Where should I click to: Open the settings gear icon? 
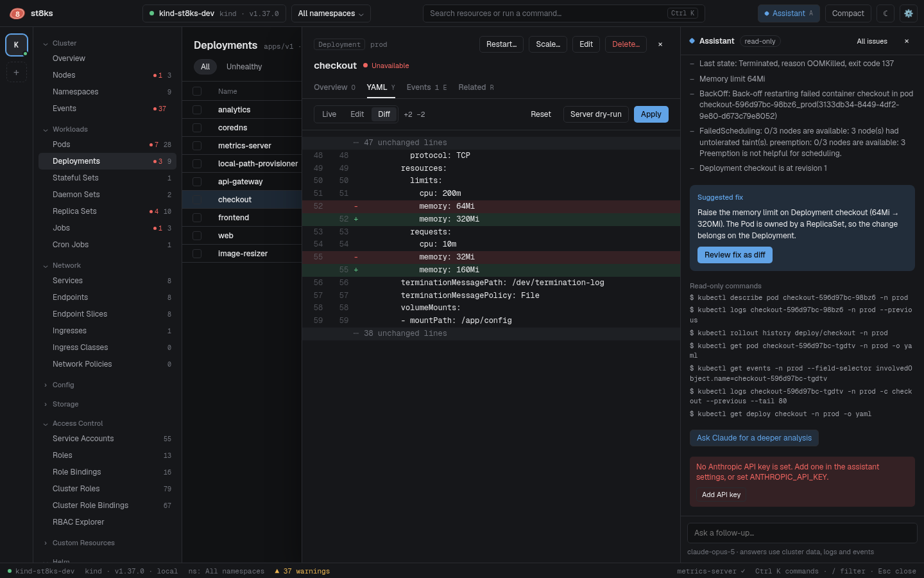(x=908, y=13)
